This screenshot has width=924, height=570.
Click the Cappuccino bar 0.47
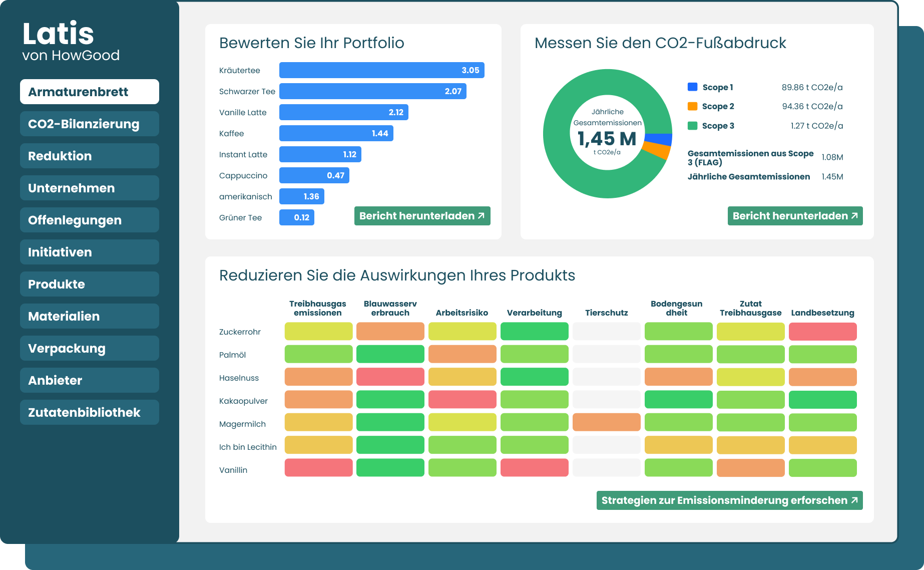coord(314,175)
